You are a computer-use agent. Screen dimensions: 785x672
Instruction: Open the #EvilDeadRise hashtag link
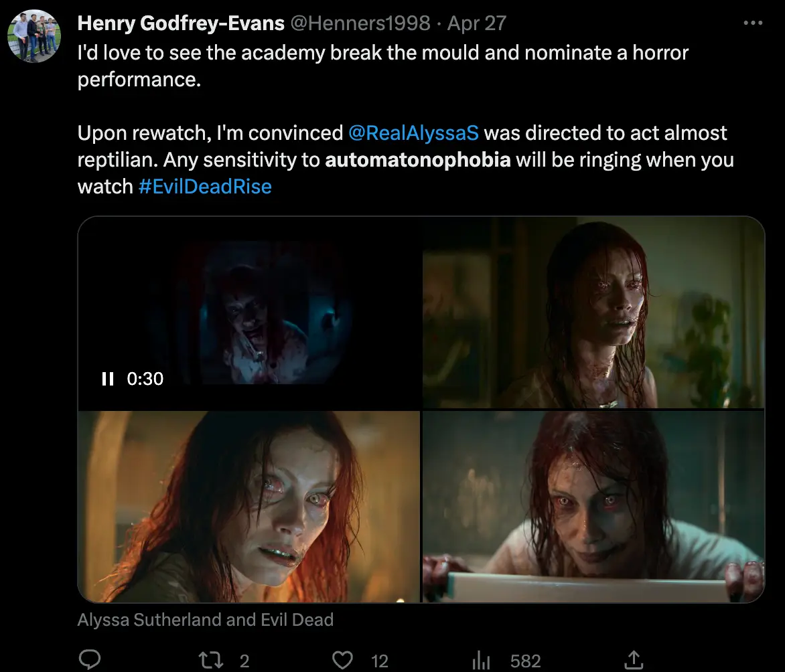pyautogui.click(x=204, y=186)
